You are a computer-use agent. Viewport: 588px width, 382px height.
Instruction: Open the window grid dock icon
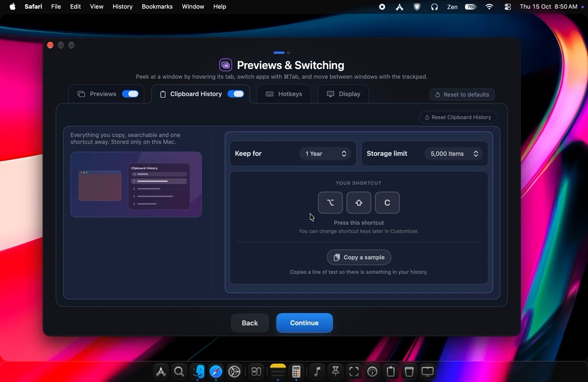tap(256, 371)
